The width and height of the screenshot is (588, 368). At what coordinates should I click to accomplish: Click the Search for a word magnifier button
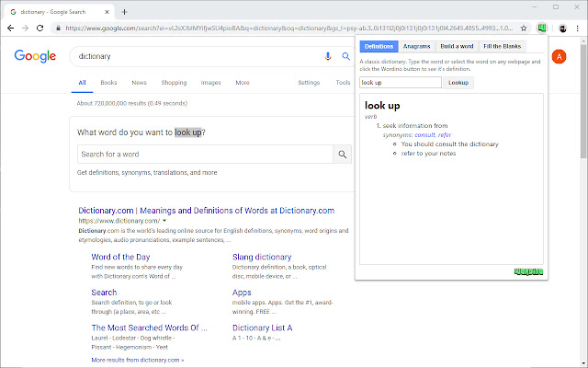coord(343,154)
